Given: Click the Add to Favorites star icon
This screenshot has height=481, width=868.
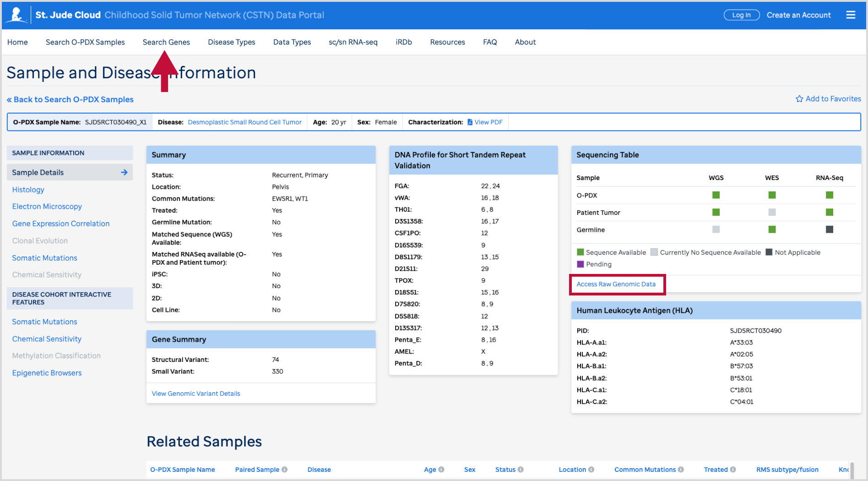Looking at the screenshot, I should point(799,99).
